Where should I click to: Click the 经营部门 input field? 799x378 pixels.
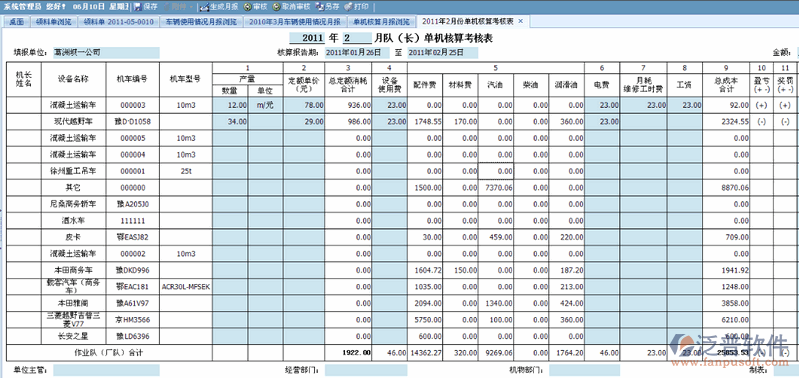[366, 370]
